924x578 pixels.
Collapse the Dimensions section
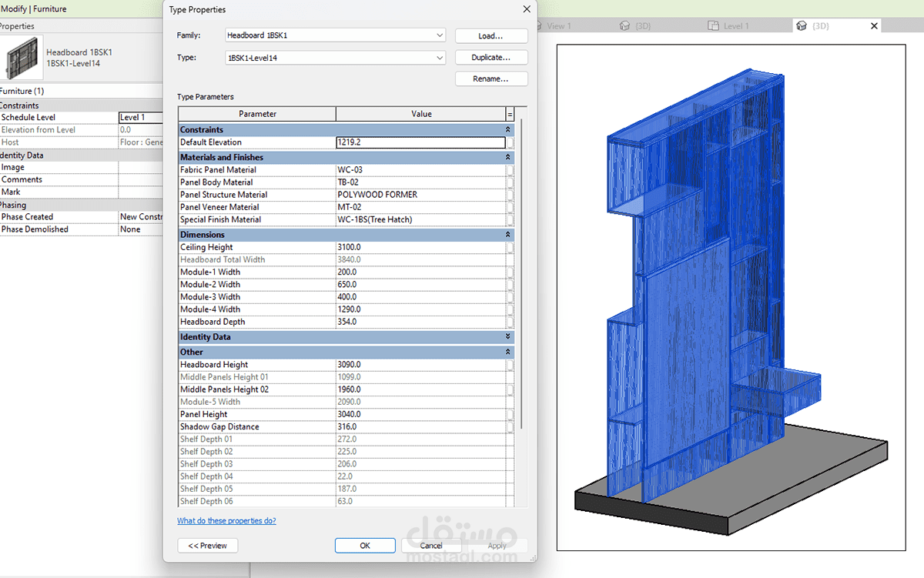[x=507, y=235]
